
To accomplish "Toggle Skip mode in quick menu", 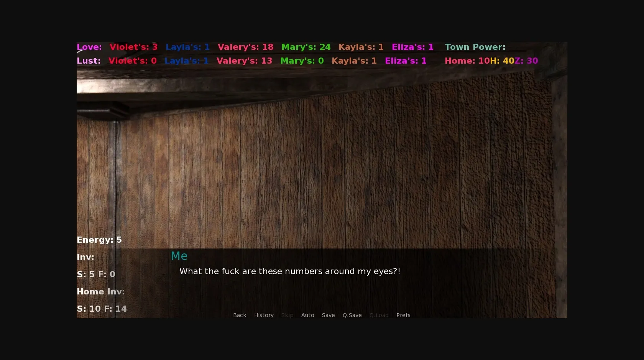I will coord(287,315).
